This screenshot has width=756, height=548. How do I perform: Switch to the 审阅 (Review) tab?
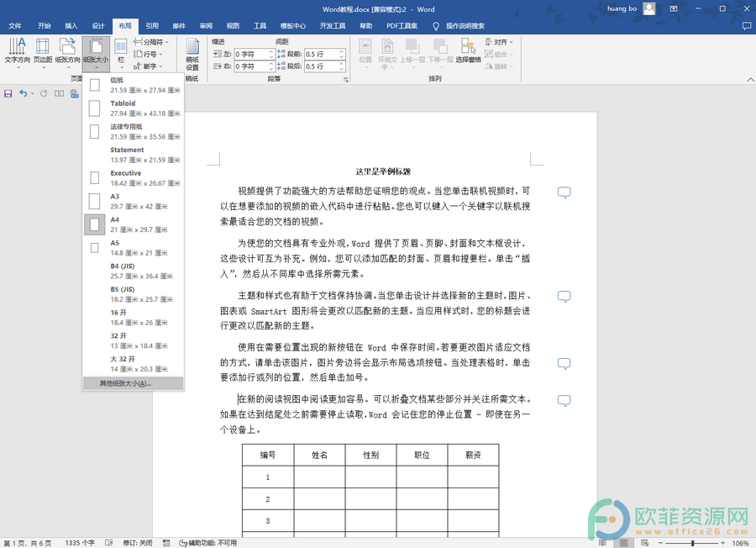(x=206, y=26)
